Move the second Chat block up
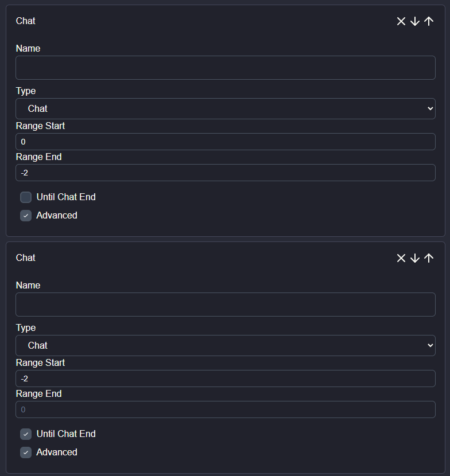The height and width of the screenshot is (476, 450). (429, 258)
